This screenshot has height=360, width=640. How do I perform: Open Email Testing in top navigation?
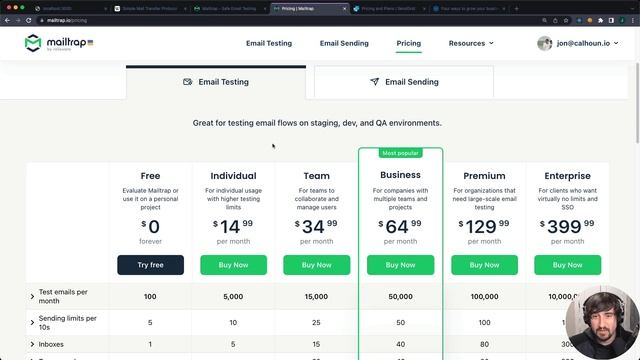(x=269, y=43)
